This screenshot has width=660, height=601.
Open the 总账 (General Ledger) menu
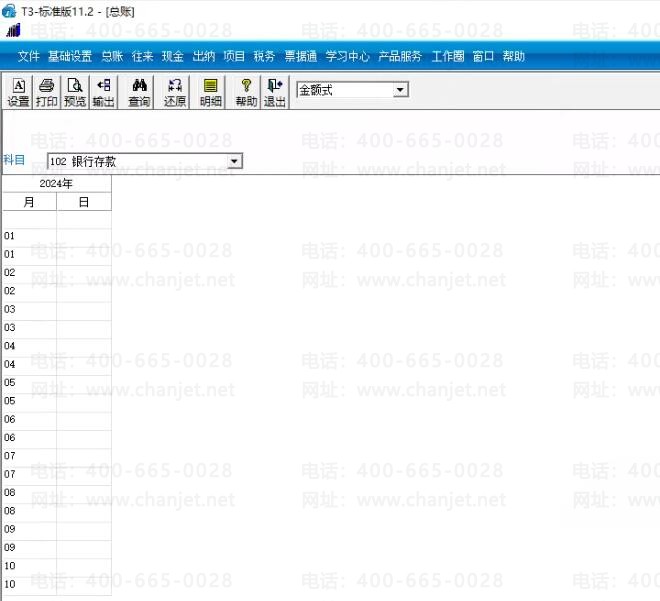click(112, 57)
